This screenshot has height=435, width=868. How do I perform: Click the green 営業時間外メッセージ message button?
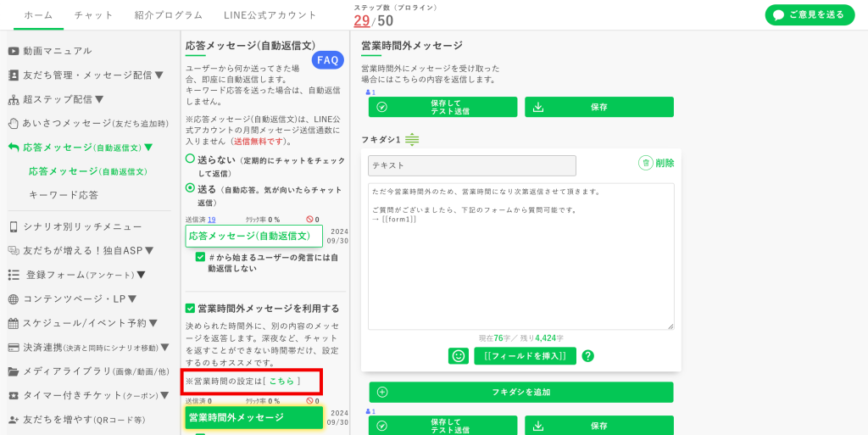click(x=253, y=417)
